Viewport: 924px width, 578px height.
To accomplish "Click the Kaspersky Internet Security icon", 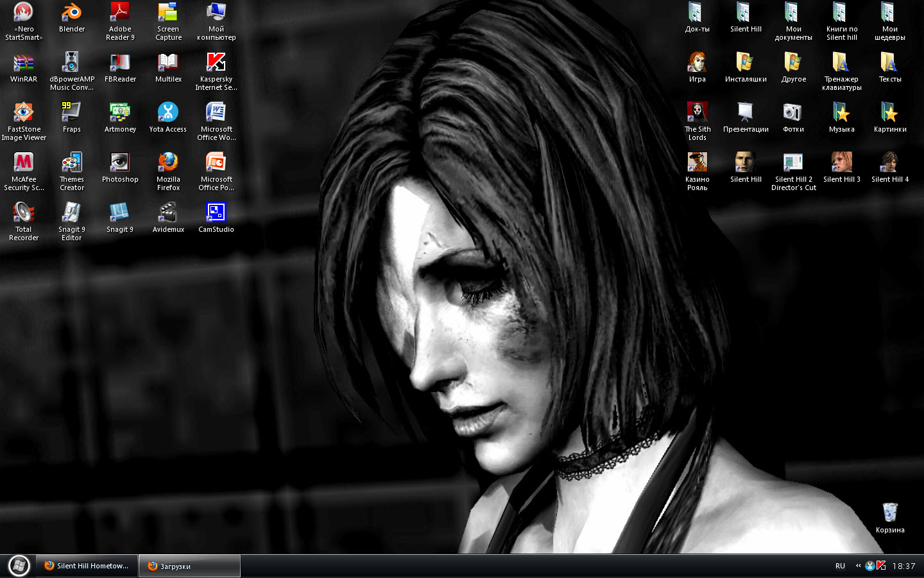I will coord(216,63).
